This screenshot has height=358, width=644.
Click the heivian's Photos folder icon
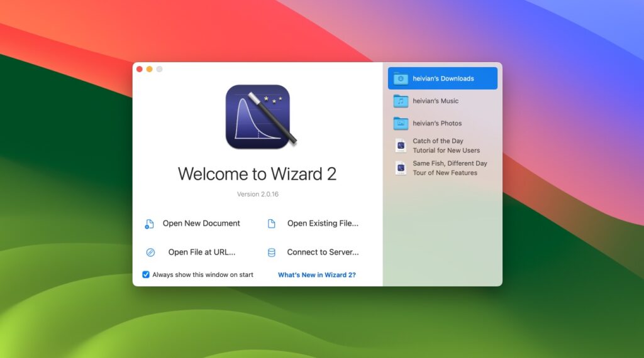click(401, 123)
